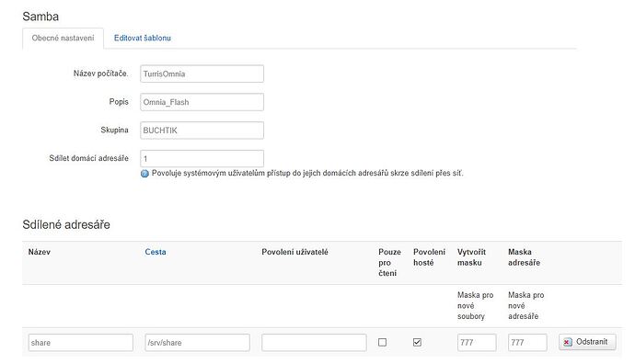Viewport: 635px width, 364px height.
Task: Click the blue help icon before Povoluje text
Action: coord(144,174)
